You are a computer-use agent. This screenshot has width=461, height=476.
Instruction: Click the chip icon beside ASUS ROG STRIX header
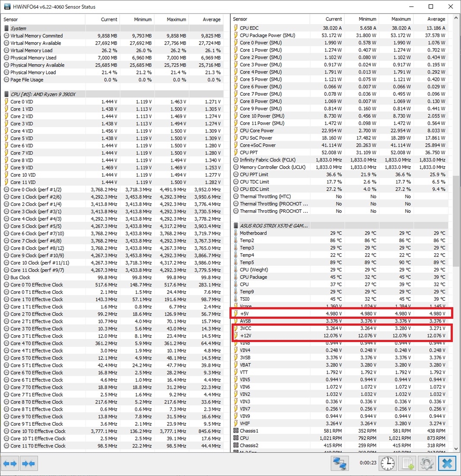(x=236, y=225)
